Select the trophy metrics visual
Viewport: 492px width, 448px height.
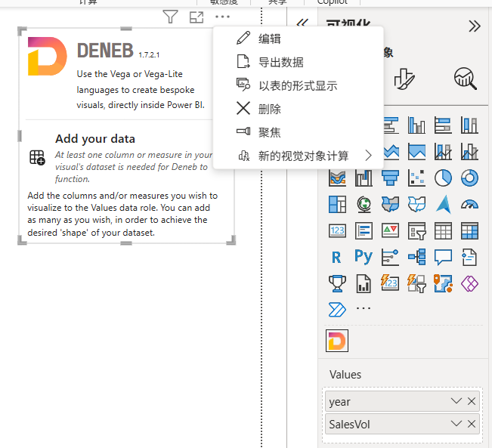click(337, 283)
